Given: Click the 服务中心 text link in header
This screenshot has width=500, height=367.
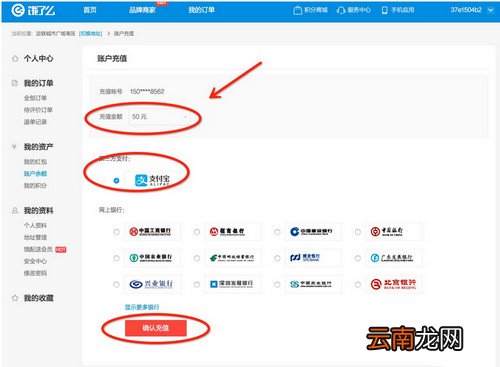Looking at the screenshot, I should 359,10.
